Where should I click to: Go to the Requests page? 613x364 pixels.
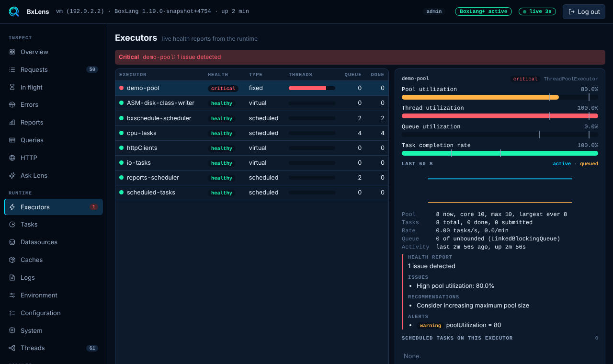point(53,69)
